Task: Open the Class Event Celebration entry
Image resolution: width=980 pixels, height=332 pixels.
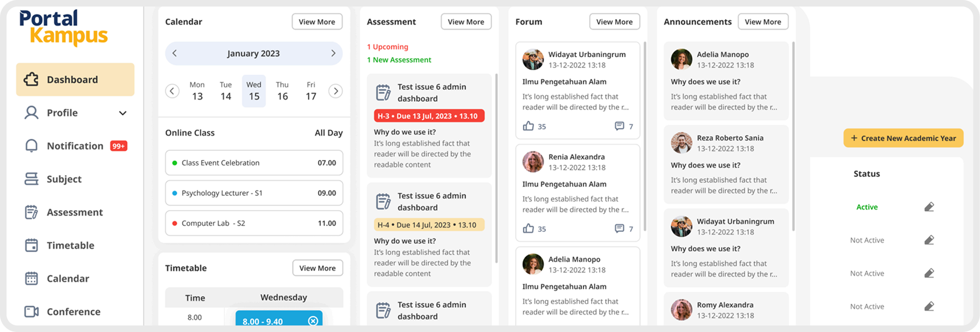Action: 254,163
